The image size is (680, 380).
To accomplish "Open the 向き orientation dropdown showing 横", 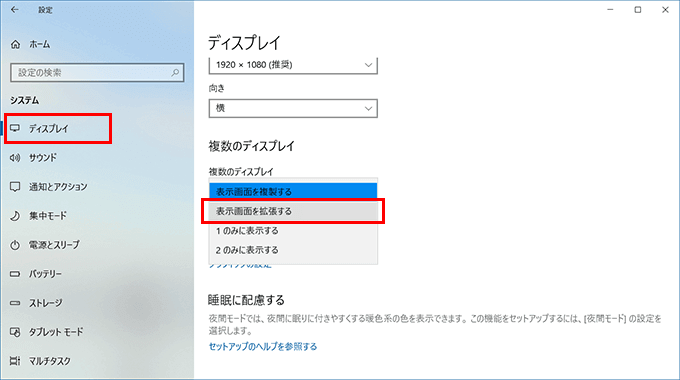I will pyautogui.click(x=293, y=108).
